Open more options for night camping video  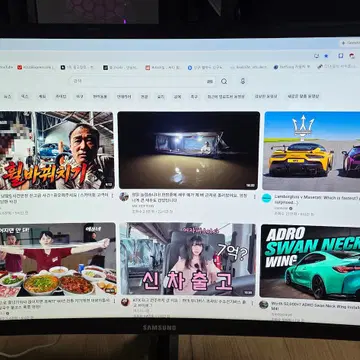[x=254, y=197]
